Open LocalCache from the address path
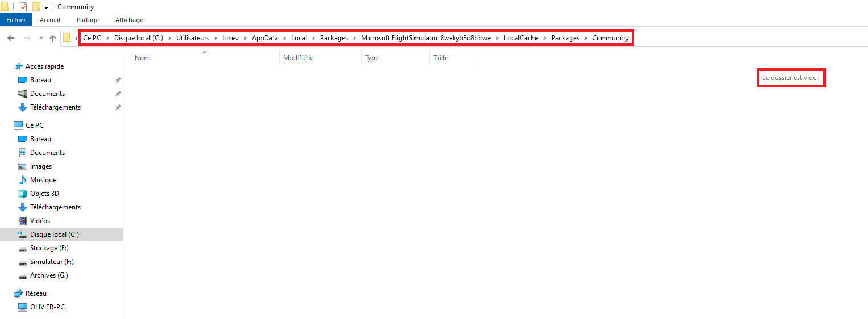868x319 pixels. [521, 38]
